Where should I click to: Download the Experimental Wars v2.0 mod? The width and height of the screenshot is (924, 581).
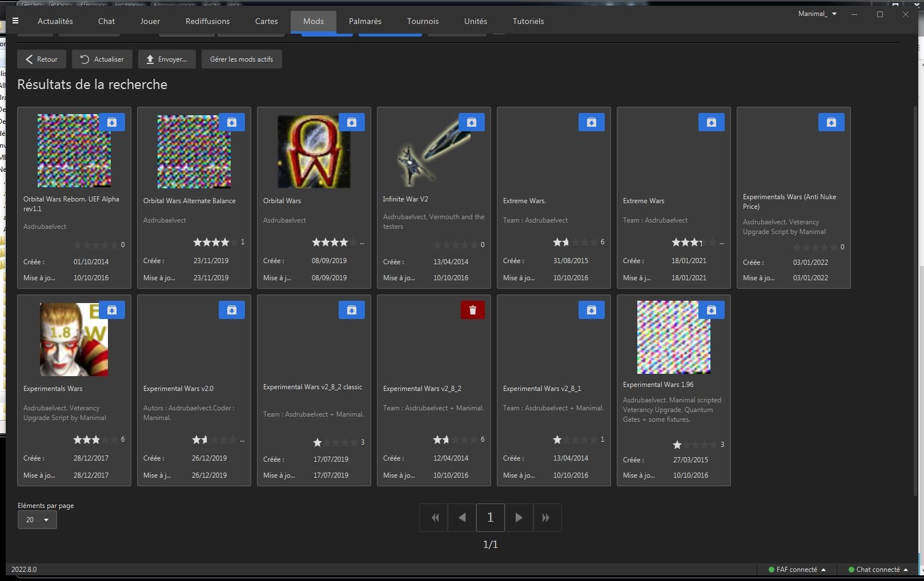point(232,310)
